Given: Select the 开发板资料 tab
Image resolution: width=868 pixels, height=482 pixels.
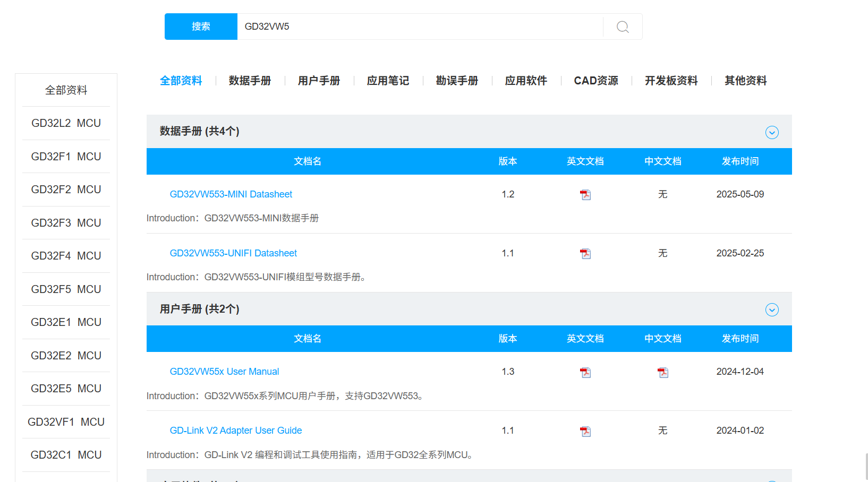Looking at the screenshot, I should (671, 81).
